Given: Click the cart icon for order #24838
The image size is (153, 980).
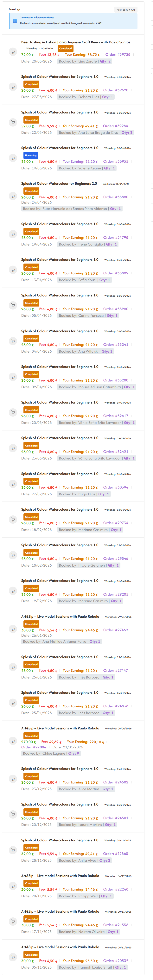Looking at the screenshot, I should tap(13, 703).
